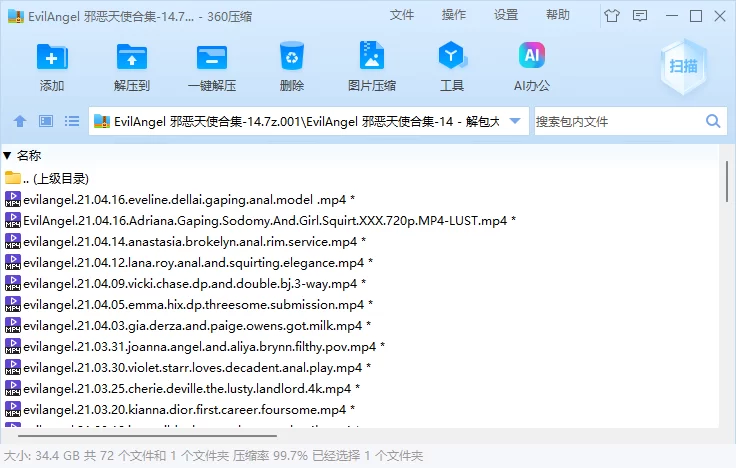Select the cherie.deville 4k file row
This screenshot has height=468, width=736.
pos(360,389)
